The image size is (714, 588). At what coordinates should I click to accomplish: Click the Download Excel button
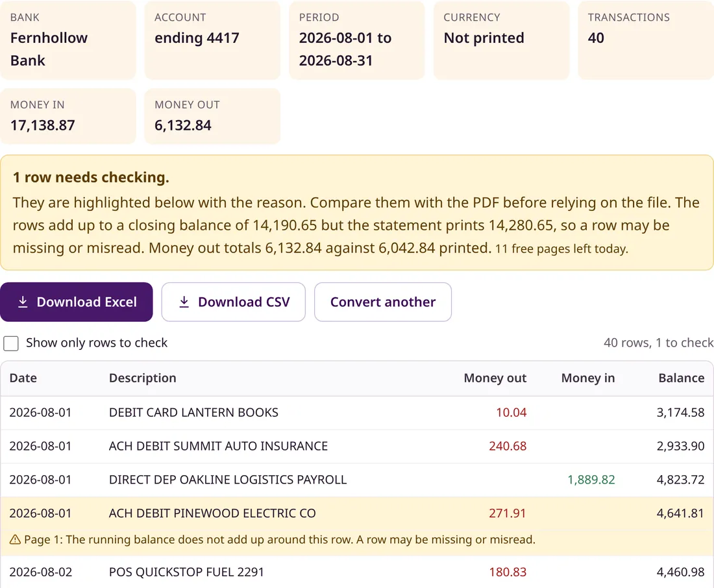click(x=76, y=302)
